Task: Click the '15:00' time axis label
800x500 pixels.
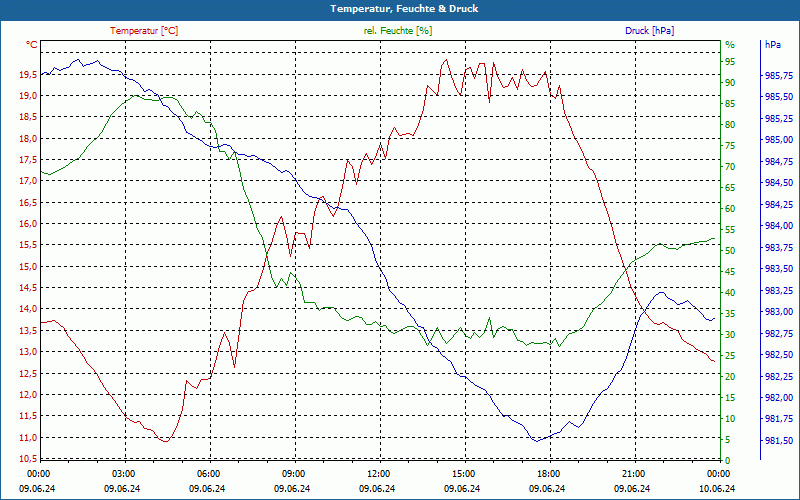Action: [x=462, y=473]
